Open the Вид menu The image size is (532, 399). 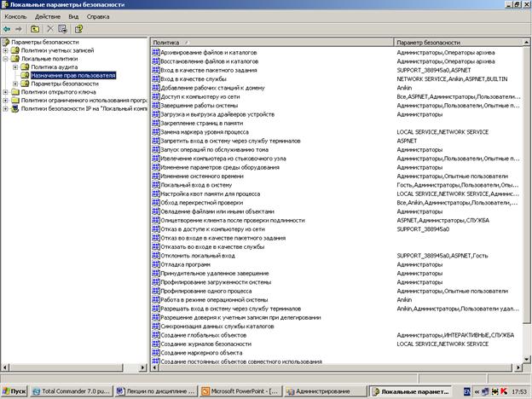pos(73,17)
